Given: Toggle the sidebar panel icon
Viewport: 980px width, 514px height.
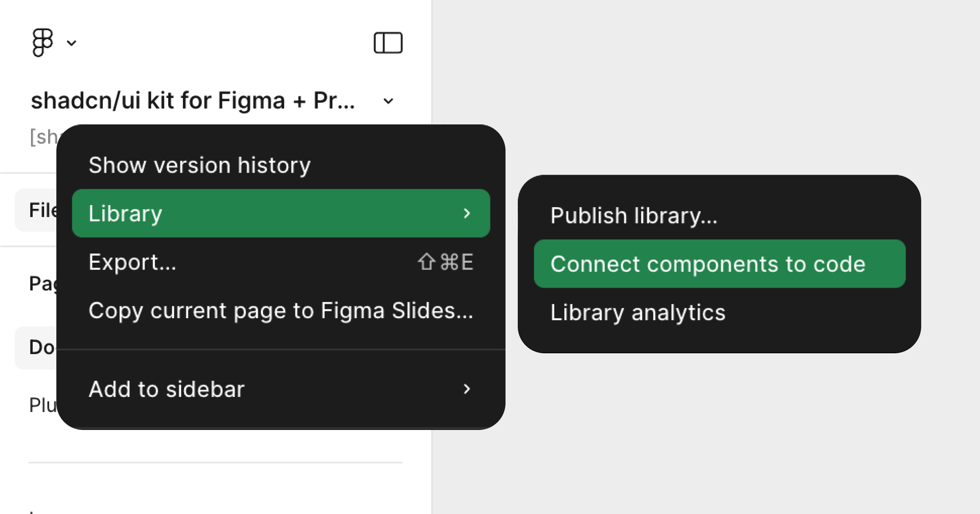Looking at the screenshot, I should [x=388, y=42].
